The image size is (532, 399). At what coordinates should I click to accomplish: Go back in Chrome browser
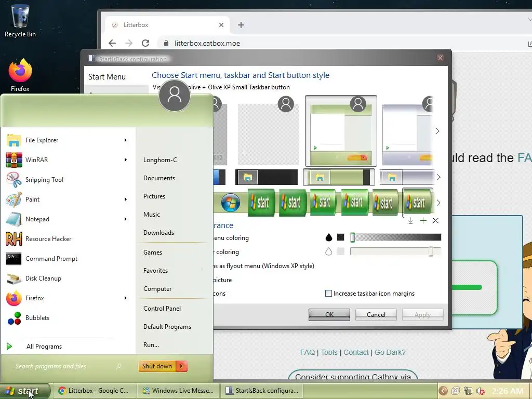click(x=112, y=43)
